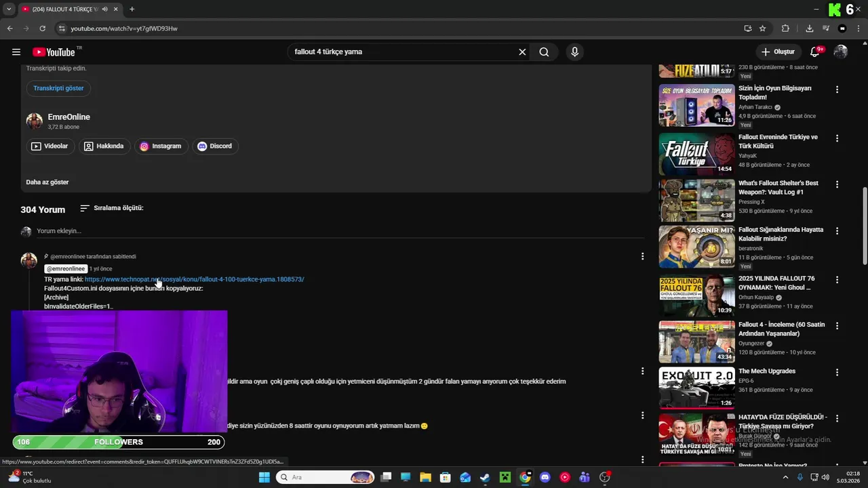
Task: Open the 'HATAY'DA FÜZE DÜŞÜRÜLDÜ' video title
Action: (783, 422)
